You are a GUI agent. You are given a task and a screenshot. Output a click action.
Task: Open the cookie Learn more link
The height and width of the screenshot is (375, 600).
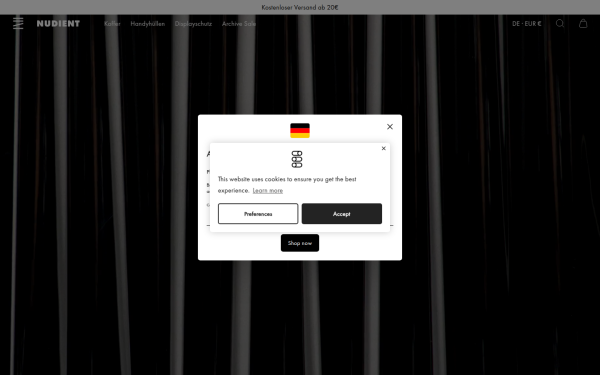[267, 191]
